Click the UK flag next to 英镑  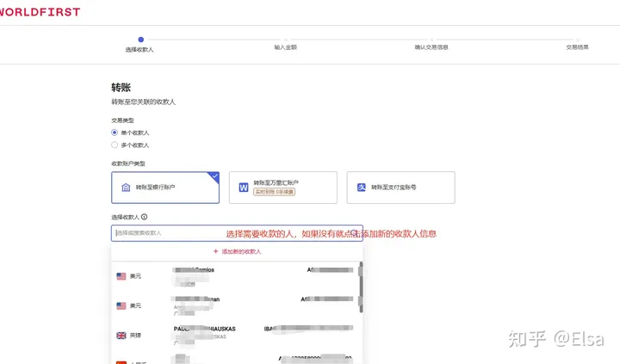tap(121, 335)
